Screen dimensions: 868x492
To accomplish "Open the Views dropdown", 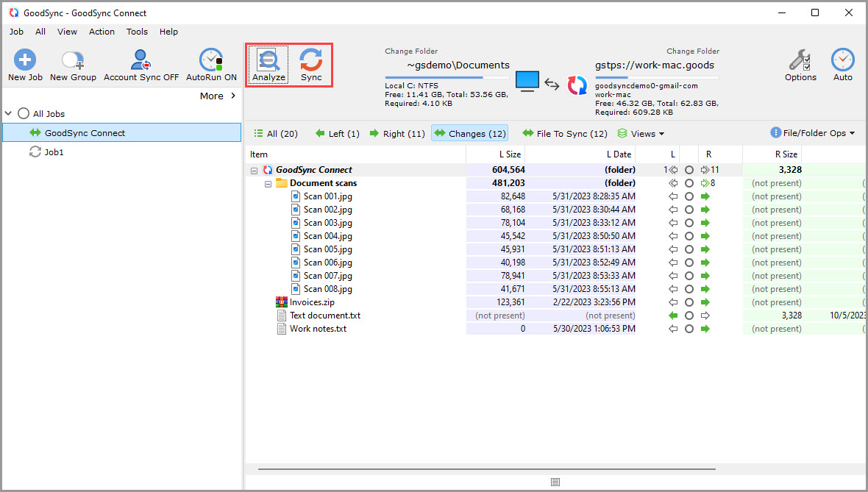I will pyautogui.click(x=641, y=133).
